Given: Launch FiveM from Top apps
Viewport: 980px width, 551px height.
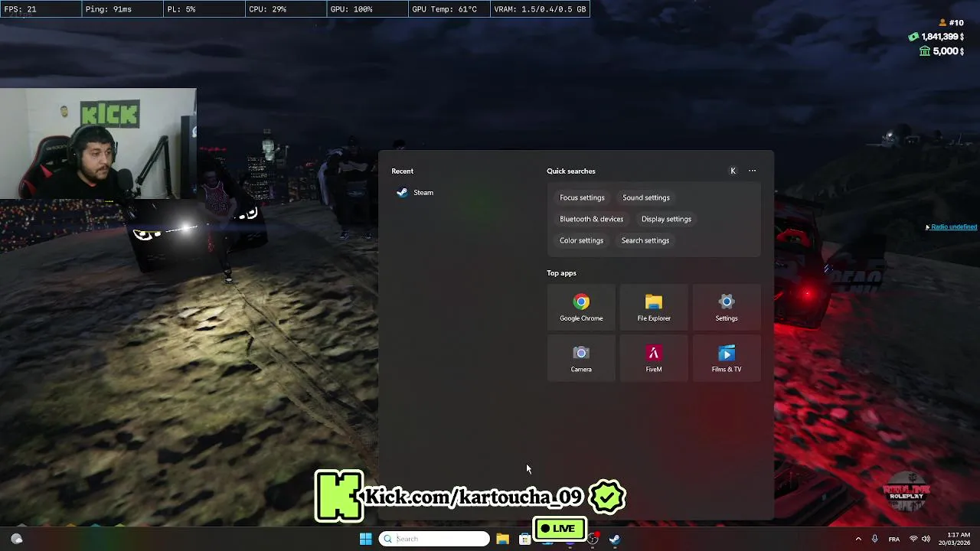Looking at the screenshot, I should [x=654, y=359].
